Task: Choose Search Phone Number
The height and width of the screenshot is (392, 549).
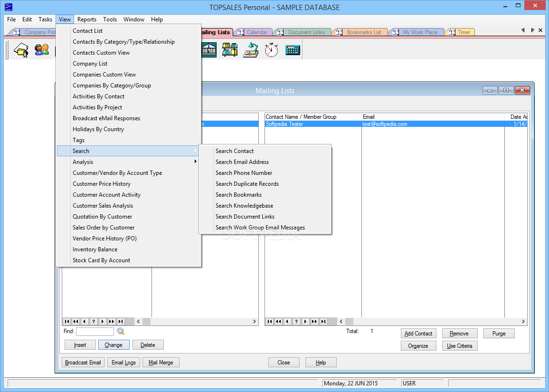Action: (265, 172)
